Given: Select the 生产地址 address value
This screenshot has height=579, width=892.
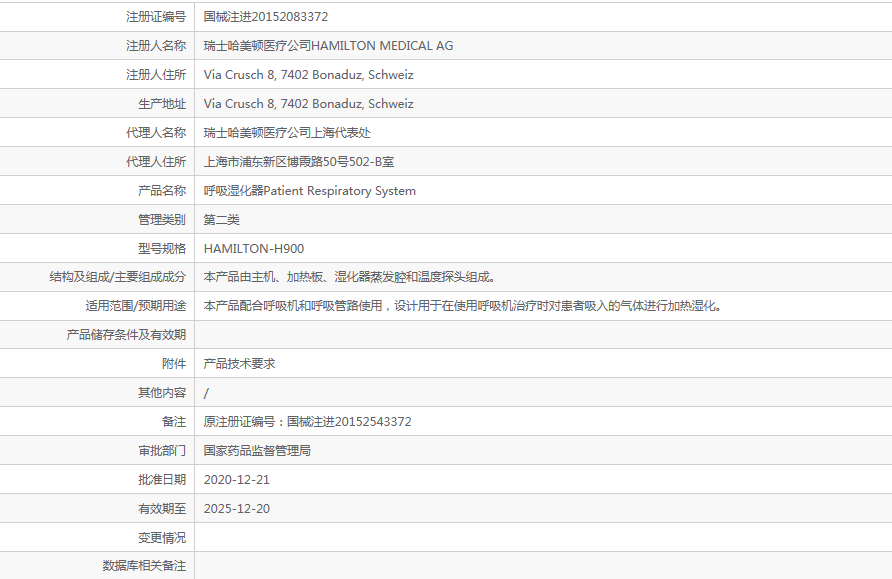Looking at the screenshot, I should pos(308,104).
